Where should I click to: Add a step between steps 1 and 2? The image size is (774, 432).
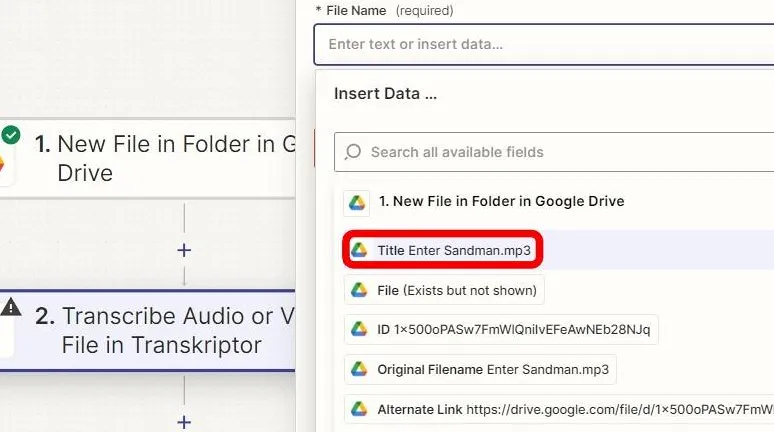point(184,250)
